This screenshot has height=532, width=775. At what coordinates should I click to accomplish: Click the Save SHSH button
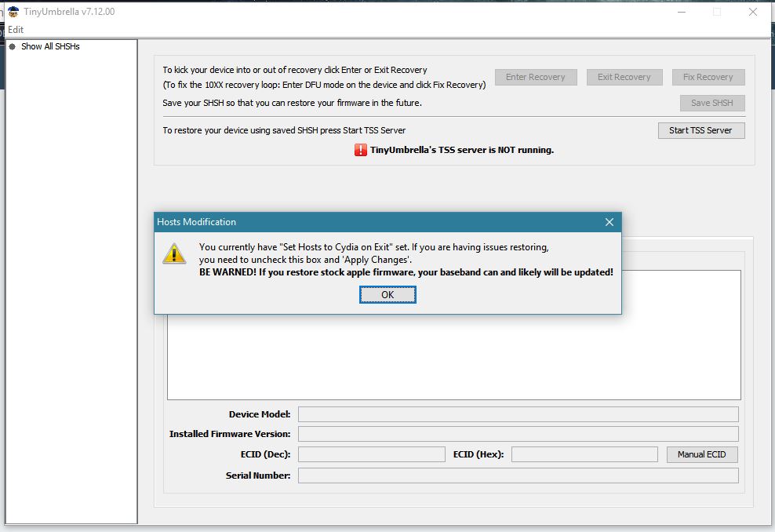coord(712,103)
